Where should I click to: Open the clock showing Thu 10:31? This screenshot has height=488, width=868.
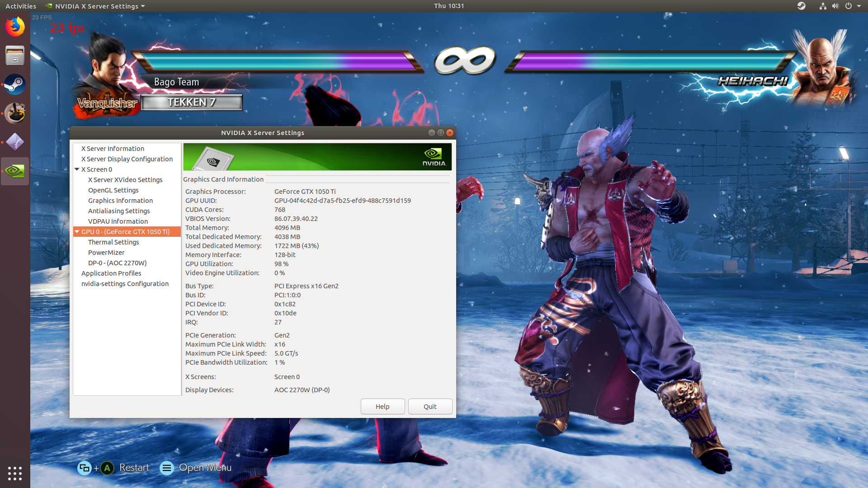[449, 6]
